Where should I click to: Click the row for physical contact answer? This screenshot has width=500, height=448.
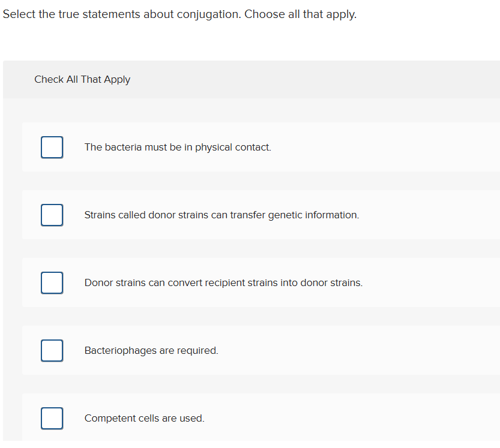pos(258,147)
